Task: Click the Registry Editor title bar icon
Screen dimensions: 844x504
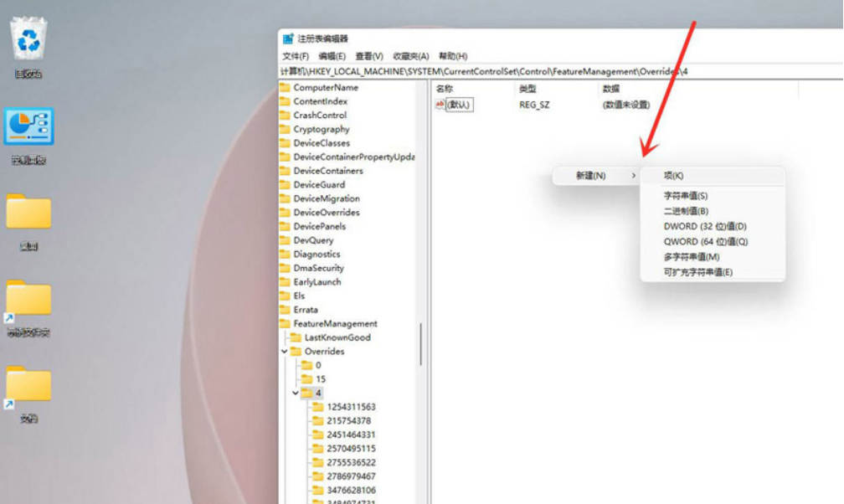Action: coord(288,39)
